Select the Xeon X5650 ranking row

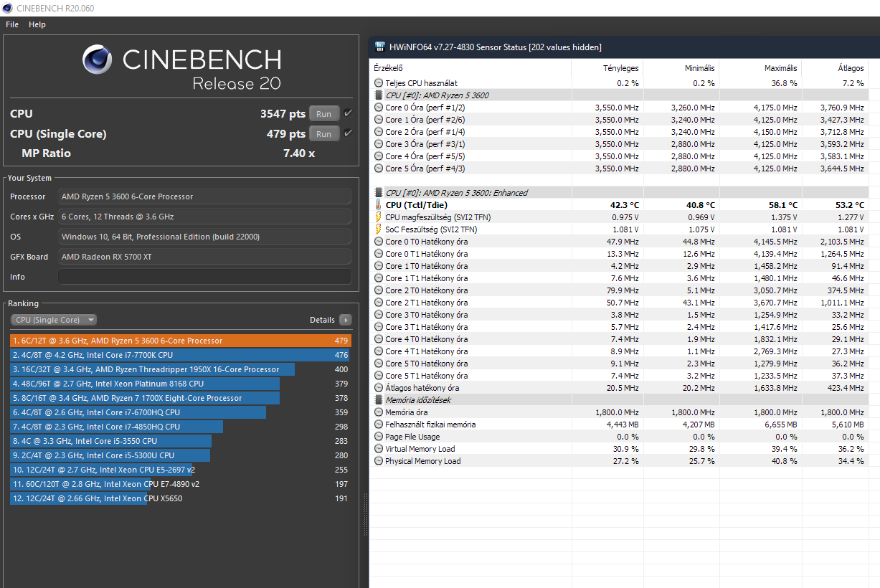[x=181, y=498]
